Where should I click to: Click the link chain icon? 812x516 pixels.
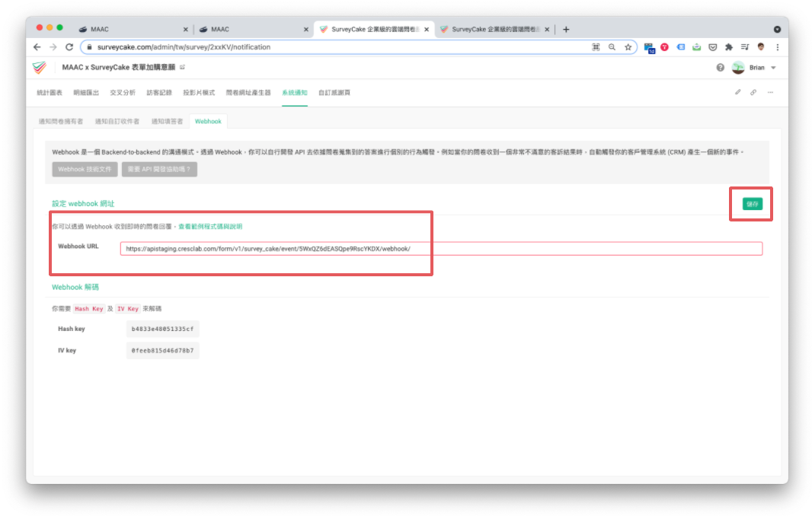coord(753,92)
